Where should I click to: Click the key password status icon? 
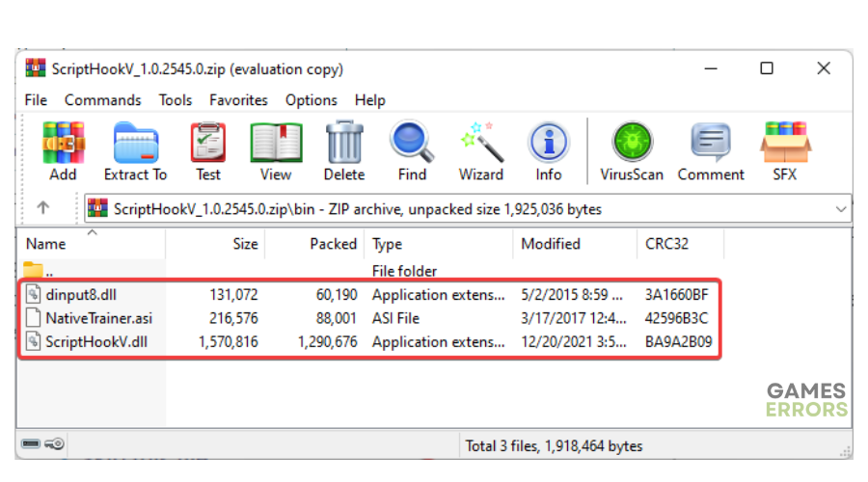click(x=54, y=443)
